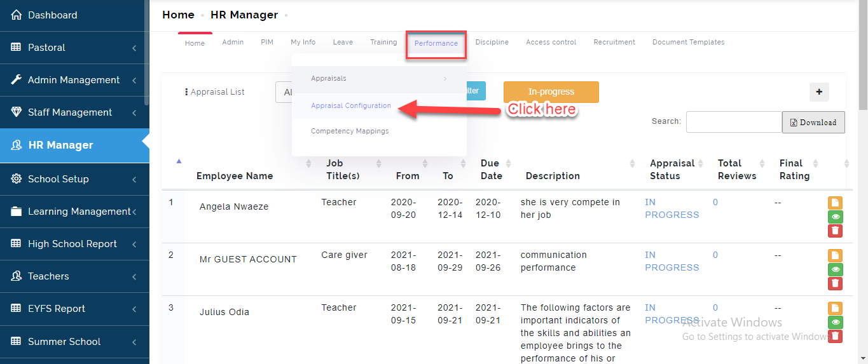Delete Angela Nwaeze appraisal with trash icon

(x=836, y=231)
